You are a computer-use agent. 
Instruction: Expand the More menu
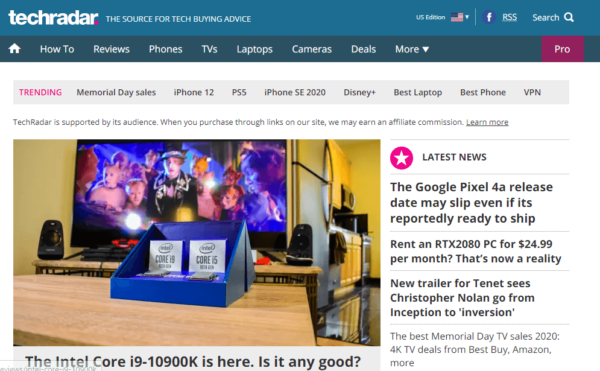point(412,49)
